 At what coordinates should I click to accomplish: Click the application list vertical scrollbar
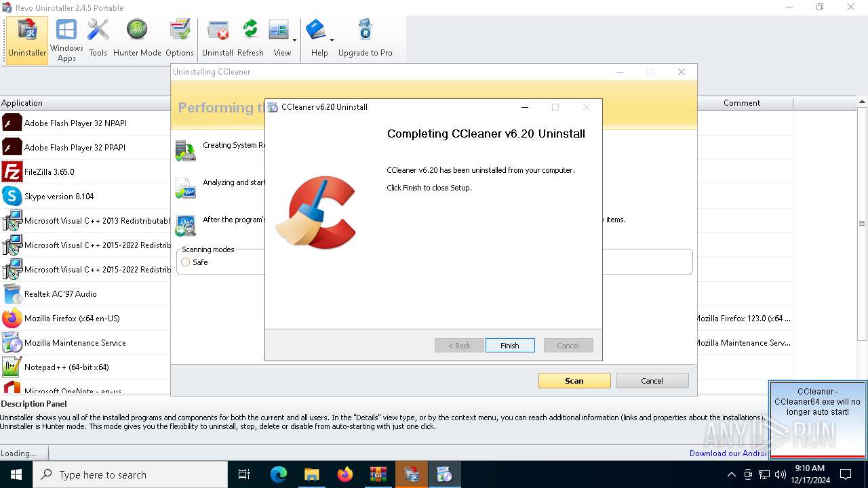(x=863, y=224)
